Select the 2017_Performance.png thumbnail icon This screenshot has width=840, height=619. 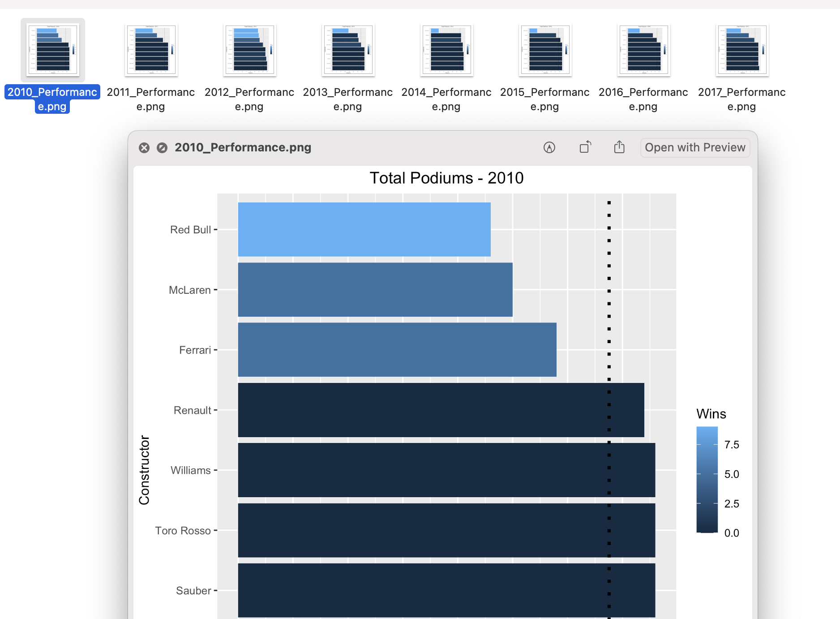click(742, 50)
